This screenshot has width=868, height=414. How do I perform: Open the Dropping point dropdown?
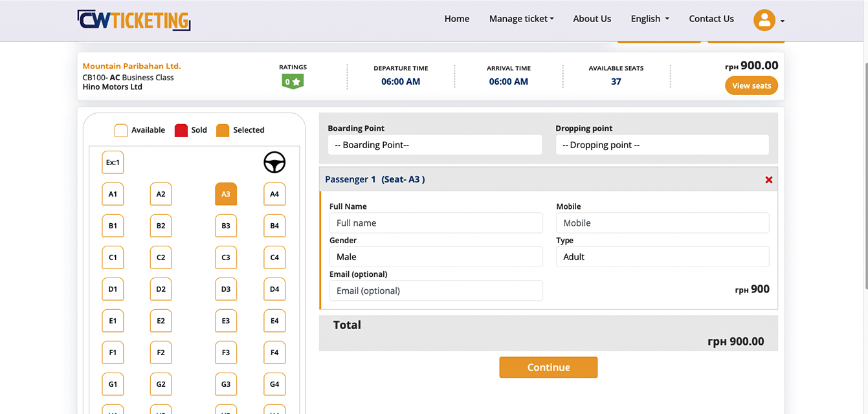(662, 145)
